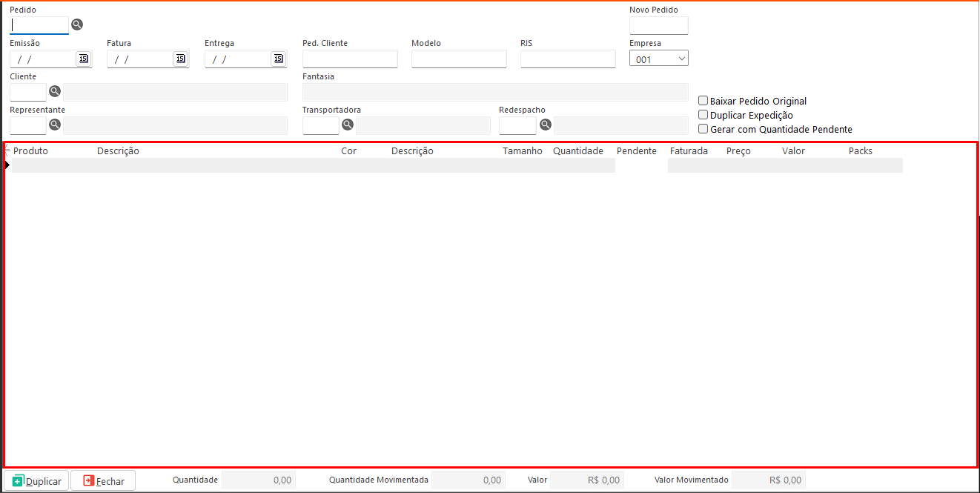The height and width of the screenshot is (493, 980).
Task: Toggle the Duplicar Expedição checkbox
Action: [703, 115]
